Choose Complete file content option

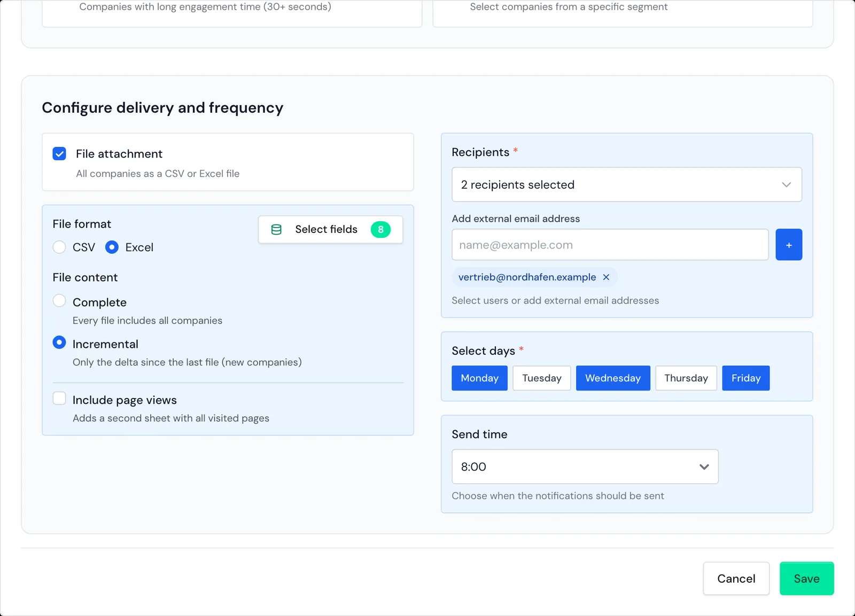(59, 301)
